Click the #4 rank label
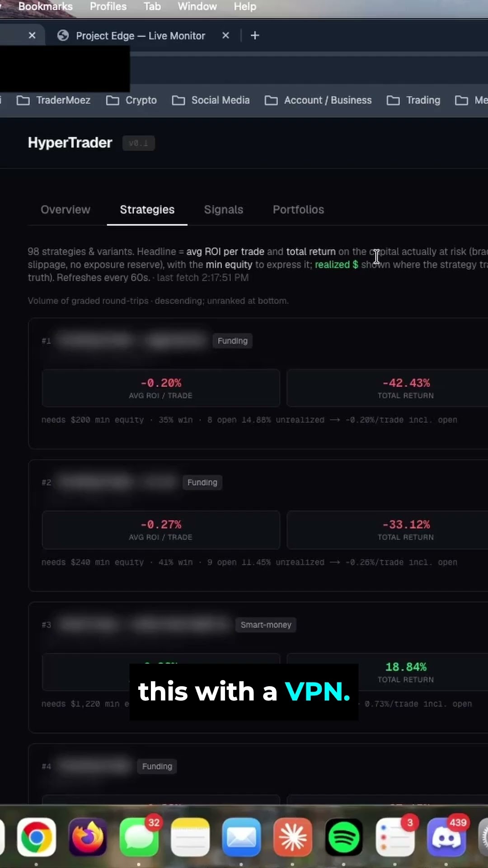Image resolution: width=488 pixels, height=868 pixels. (x=47, y=766)
